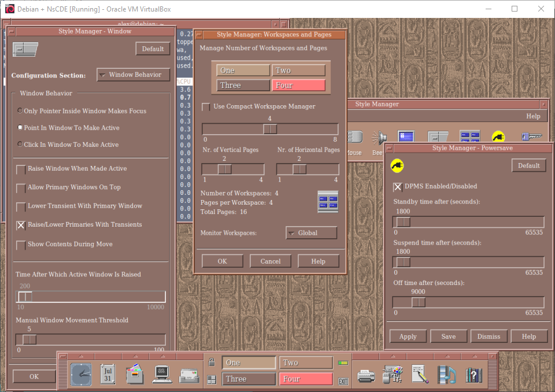Expand the Monitor Workspaces Global dropdown

pyautogui.click(x=311, y=233)
